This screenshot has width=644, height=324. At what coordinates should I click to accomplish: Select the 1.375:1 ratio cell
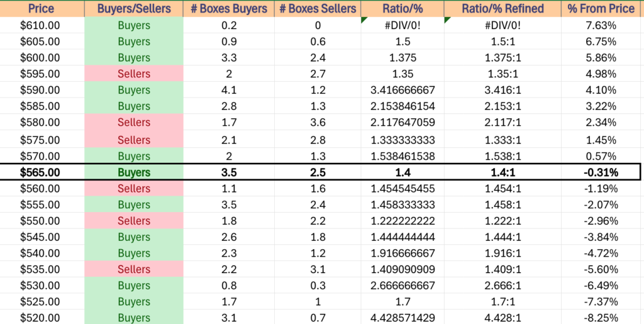[x=502, y=57]
